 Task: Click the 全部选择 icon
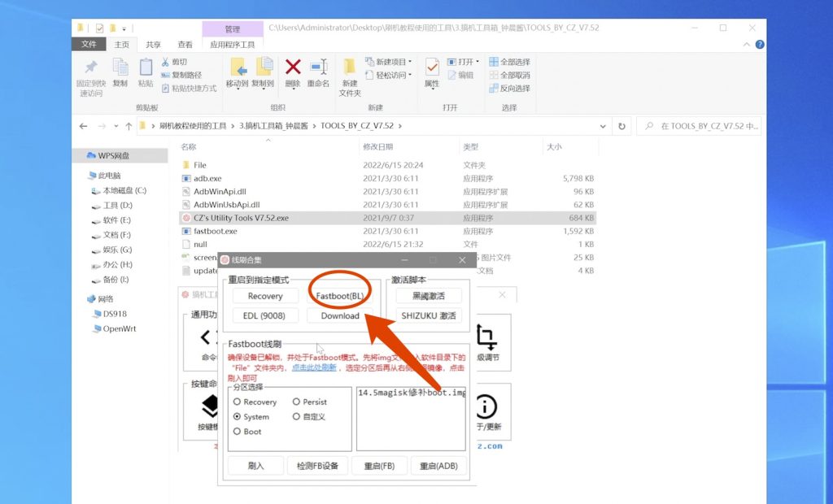[x=494, y=62]
